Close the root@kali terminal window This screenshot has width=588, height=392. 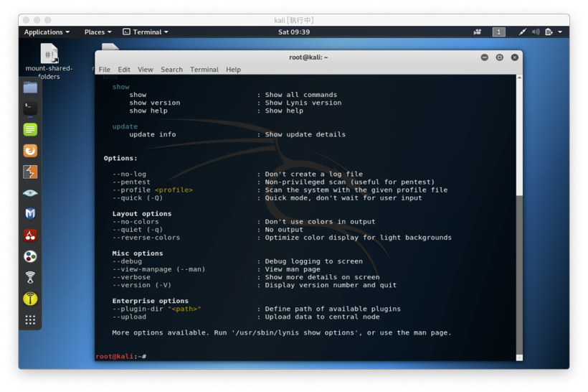[x=515, y=57]
